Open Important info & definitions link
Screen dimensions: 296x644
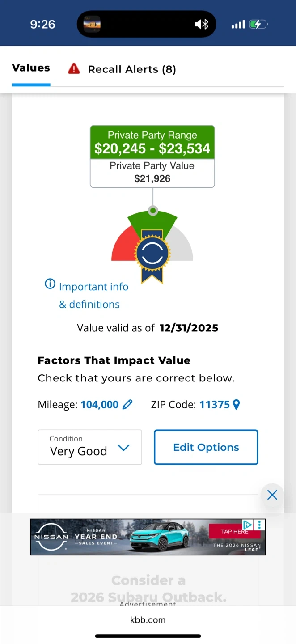pyautogui.click(x=93, y=295)
